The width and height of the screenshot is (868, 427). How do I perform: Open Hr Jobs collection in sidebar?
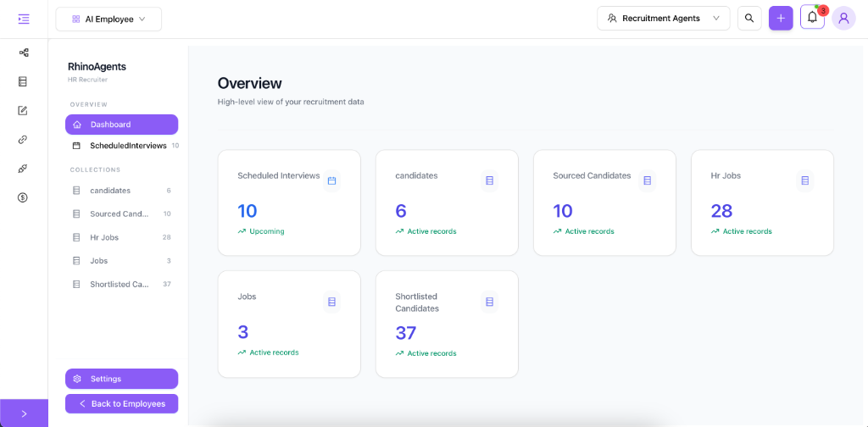pos(122,237)
